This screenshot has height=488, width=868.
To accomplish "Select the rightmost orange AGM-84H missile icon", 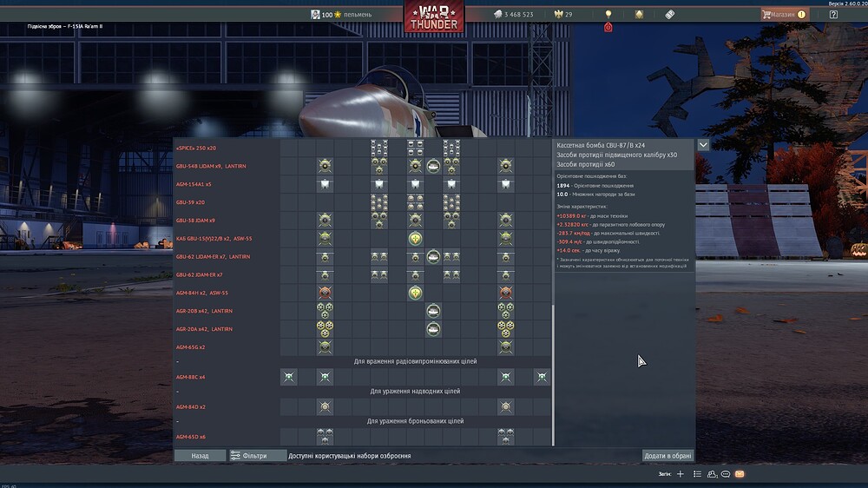I will pyautogui.click(x=505, y=293).
